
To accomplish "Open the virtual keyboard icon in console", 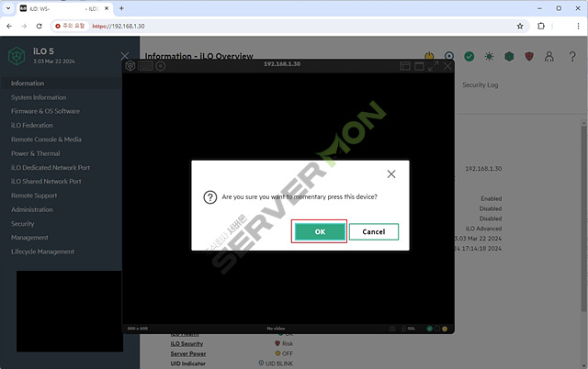I will 145,66.
